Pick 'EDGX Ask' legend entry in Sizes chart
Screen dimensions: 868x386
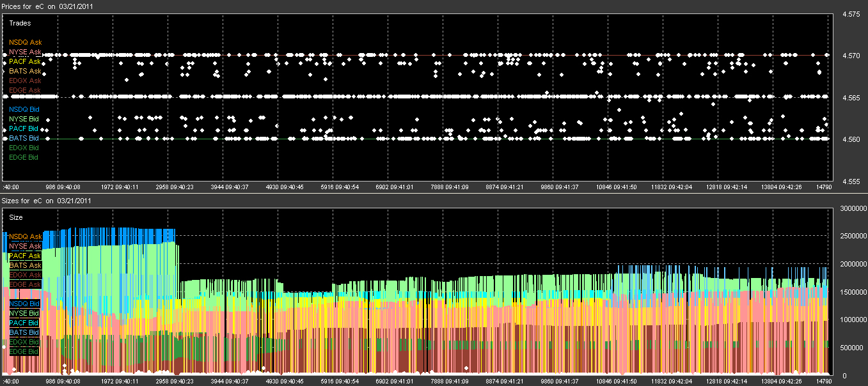tap(26, 275)
